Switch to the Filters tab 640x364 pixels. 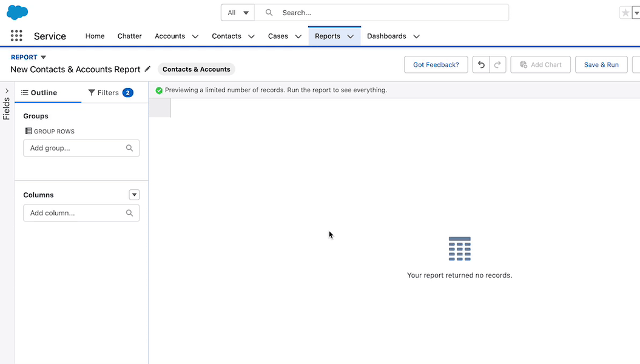pyautogui.click(x=109, y=93)
